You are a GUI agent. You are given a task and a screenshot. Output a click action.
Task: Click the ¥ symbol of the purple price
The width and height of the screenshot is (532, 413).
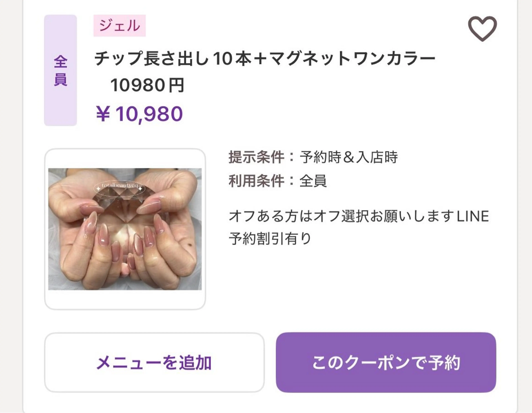click(103, 114)
